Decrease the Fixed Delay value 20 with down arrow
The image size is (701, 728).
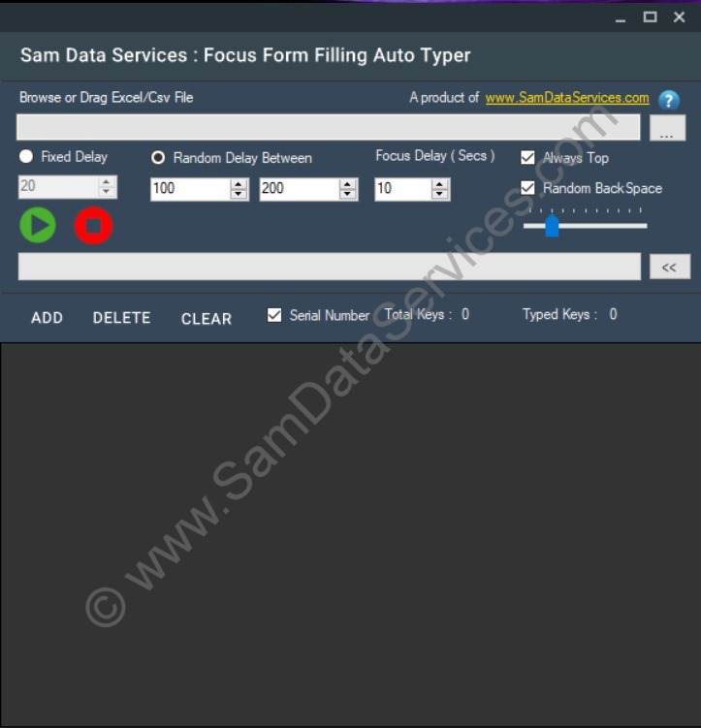pyautogui.click(x=107, y=192)
